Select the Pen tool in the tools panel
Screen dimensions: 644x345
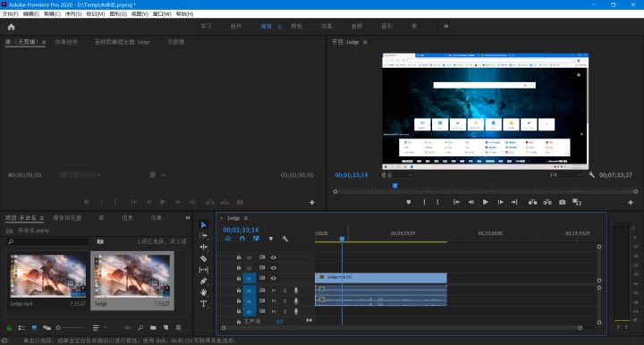pos(203,281)
